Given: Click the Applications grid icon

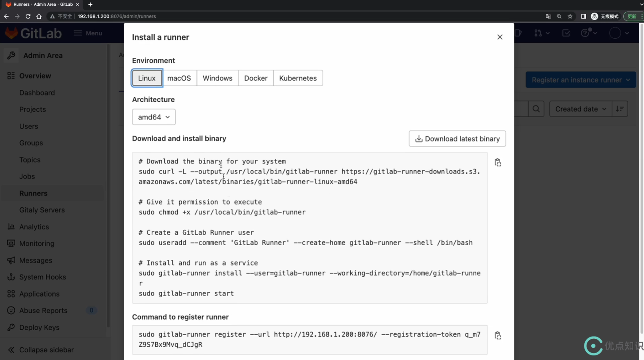Looking at the screenshot, I should point(11,294).
